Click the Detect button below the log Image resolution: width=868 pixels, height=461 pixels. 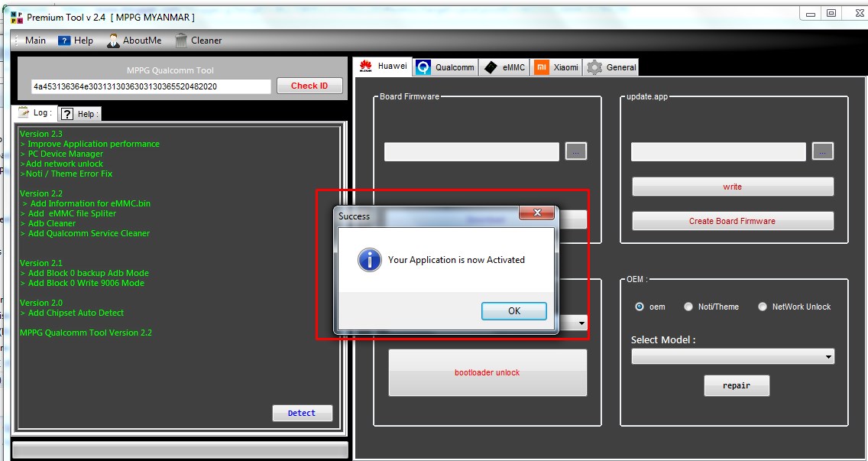coord(302,413)
